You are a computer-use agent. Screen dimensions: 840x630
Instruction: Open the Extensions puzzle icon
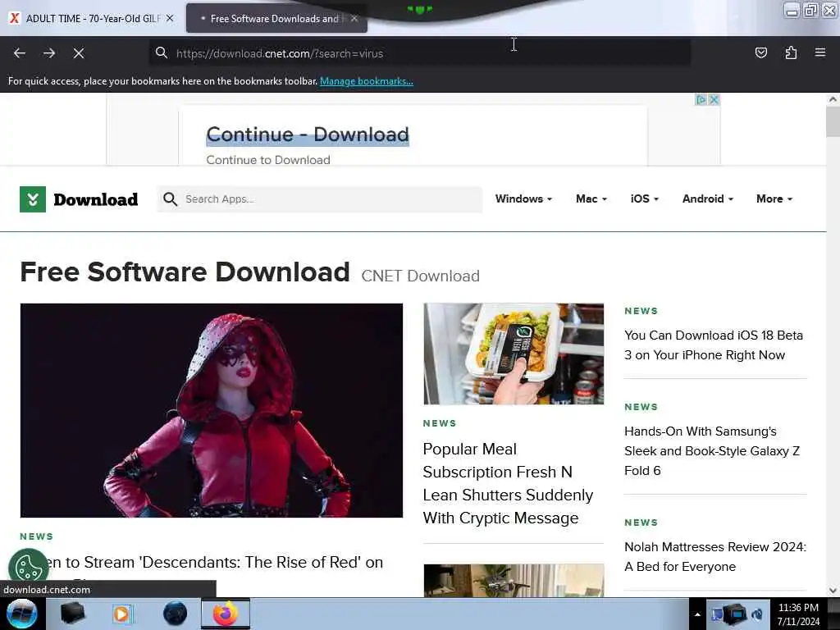coord(791,52)
